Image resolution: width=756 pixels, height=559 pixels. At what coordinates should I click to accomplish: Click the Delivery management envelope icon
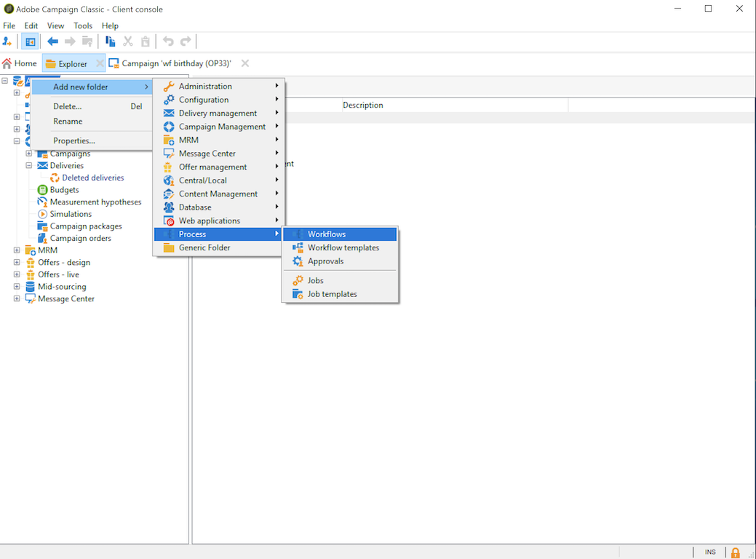point(169,114)
